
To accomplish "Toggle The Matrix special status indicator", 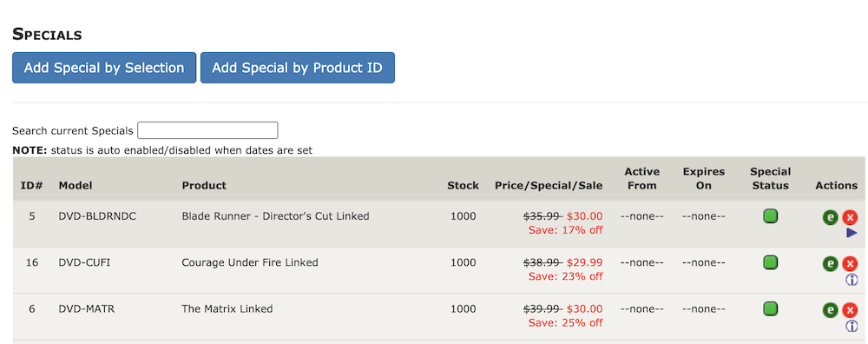I will point(770,308).
